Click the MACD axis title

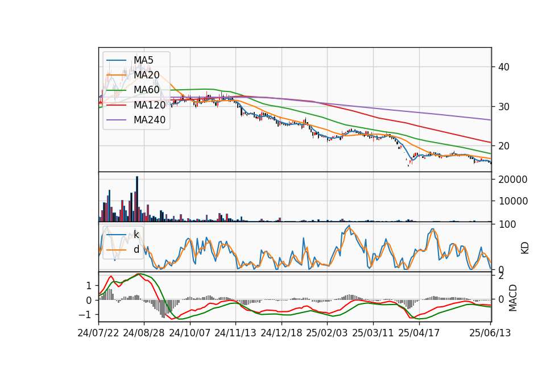pyautogui.click(x=513, y=298)
